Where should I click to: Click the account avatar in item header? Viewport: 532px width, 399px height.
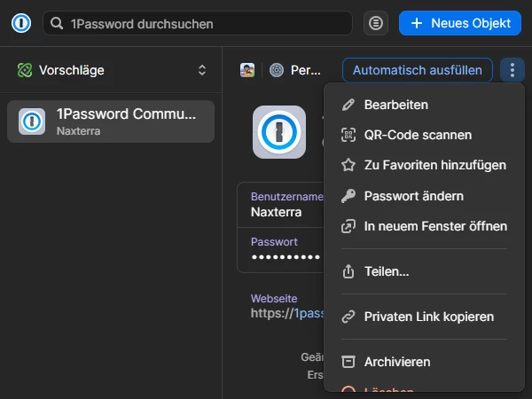coord(247,70)
